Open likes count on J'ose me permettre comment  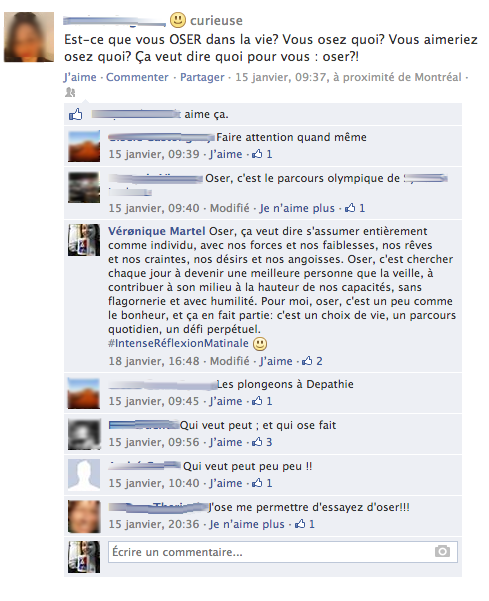coord(305,524)
